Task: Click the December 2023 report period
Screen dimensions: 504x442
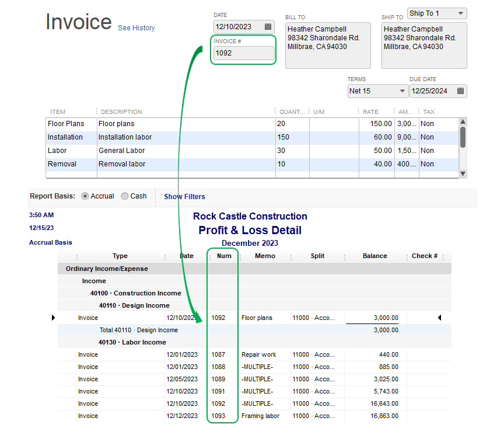Action: point(250,243)
